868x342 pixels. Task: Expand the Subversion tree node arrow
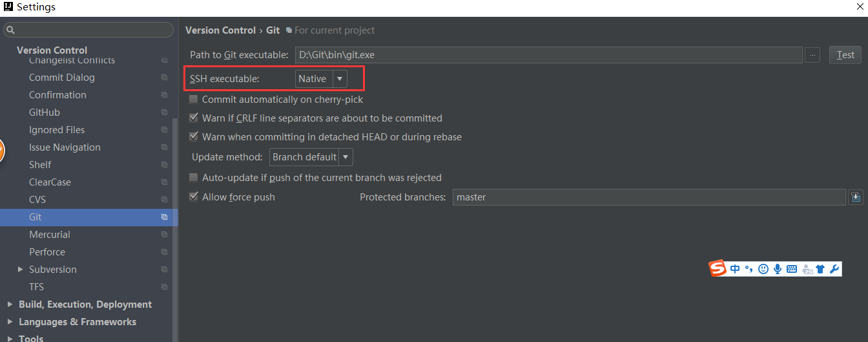pos(21,270)
